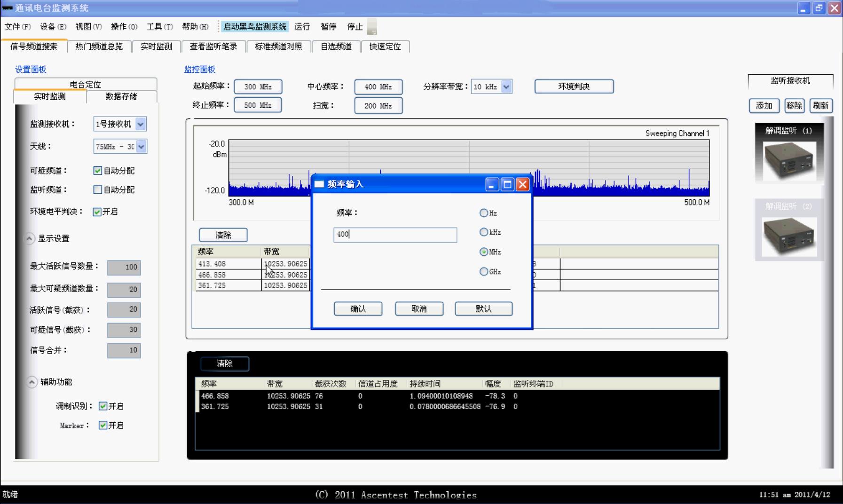Click 默认 in the 频率输入 dialog
Image resolution: width=843 pixels, height=504 pixels.
point(484,309)
